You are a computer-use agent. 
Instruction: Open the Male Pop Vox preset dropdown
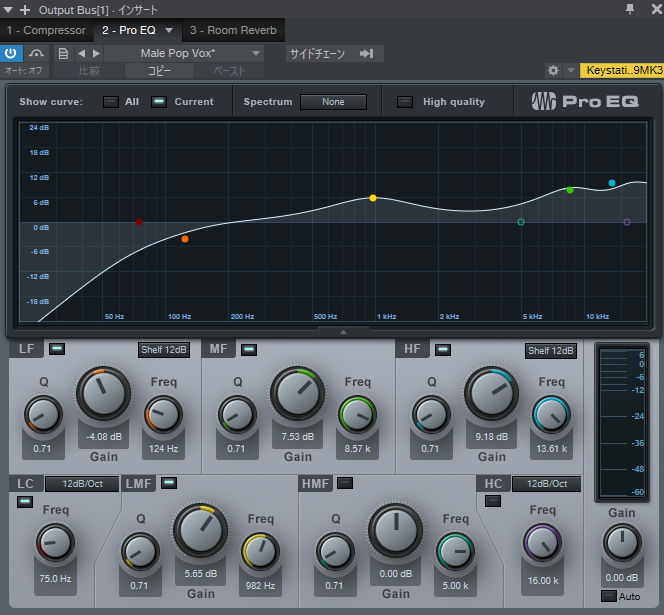[x=184, y=53]
